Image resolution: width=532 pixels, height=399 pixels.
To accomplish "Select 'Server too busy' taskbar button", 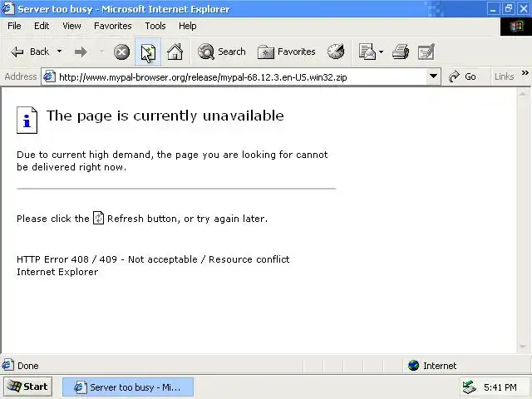I will coord(128,387).
